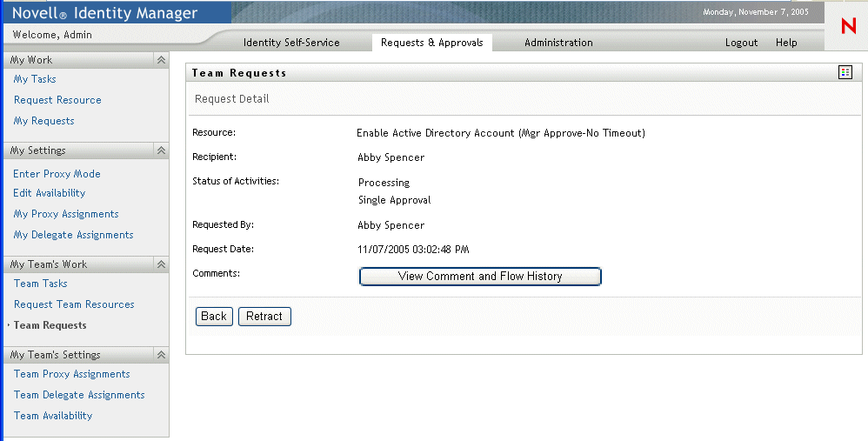The image size is (868, 441).
Task: Click the 'Requested By:' label
Action: point(224,224)
